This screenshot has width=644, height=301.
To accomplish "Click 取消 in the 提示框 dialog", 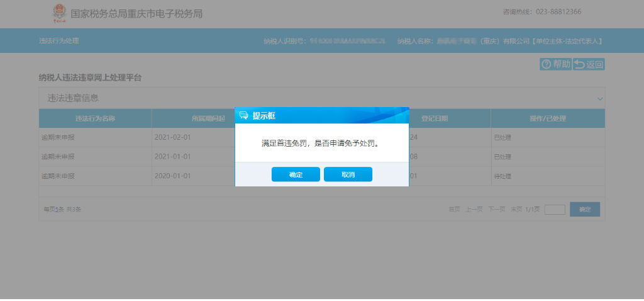I will point(348,174).
